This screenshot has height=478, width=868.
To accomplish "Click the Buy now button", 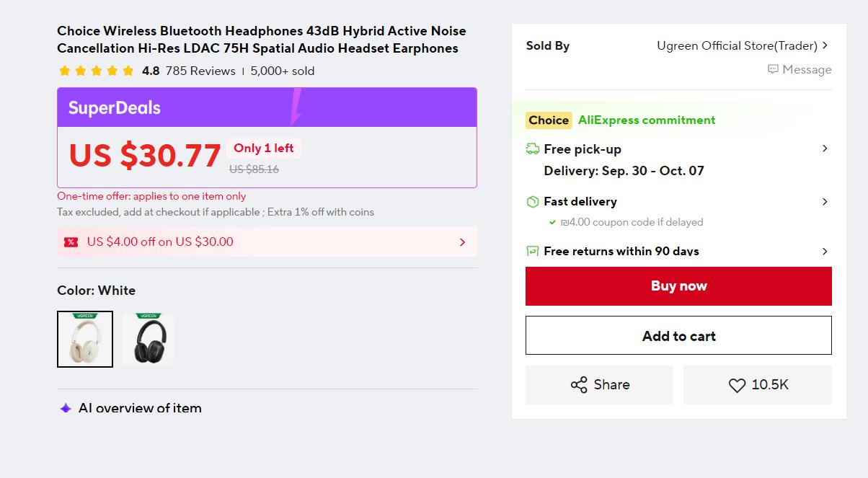I will coord(678,286).
